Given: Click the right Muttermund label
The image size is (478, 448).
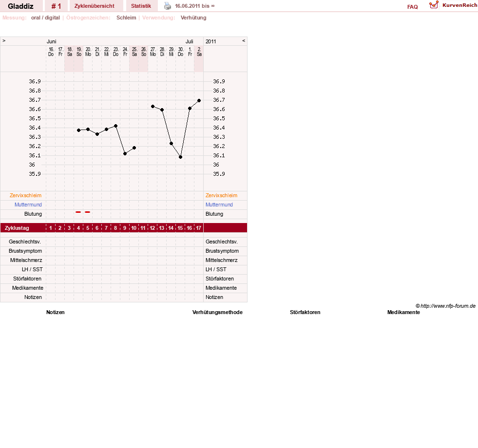Looking at the screenshot, I should click(x=219, y=205).
